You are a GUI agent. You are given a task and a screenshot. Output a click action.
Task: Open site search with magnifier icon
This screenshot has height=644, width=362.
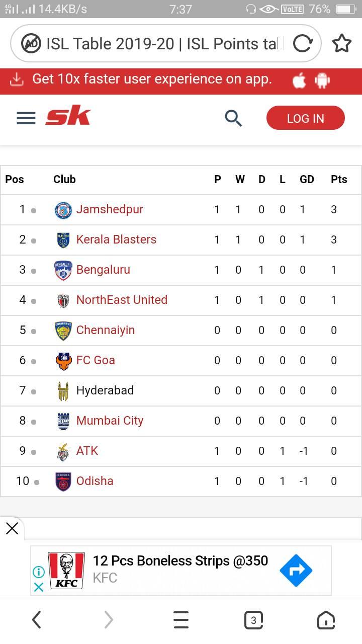click(x=233, y=118)
